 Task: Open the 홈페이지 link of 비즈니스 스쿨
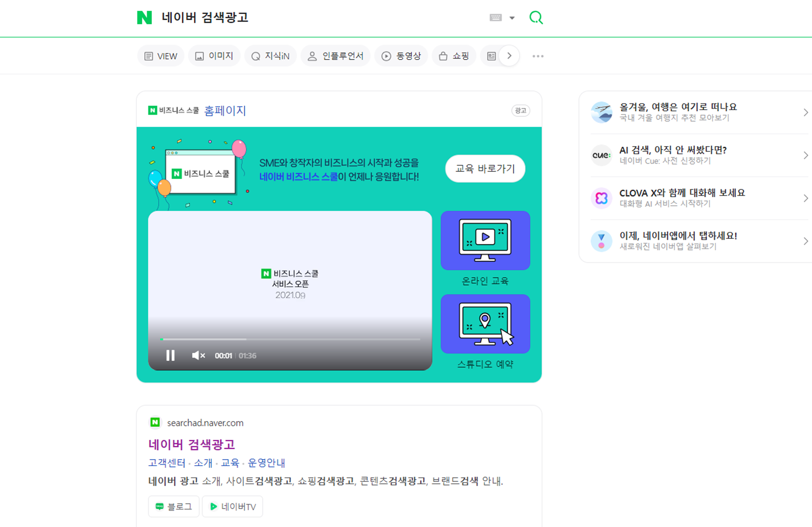click(x=225, y=111)
